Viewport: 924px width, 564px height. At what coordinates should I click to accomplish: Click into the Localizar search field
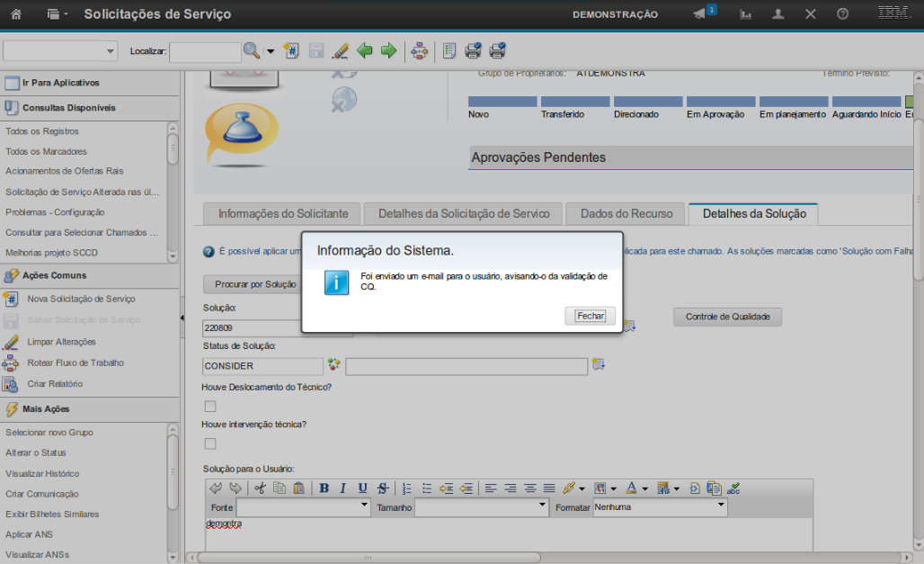pos(205,52)
